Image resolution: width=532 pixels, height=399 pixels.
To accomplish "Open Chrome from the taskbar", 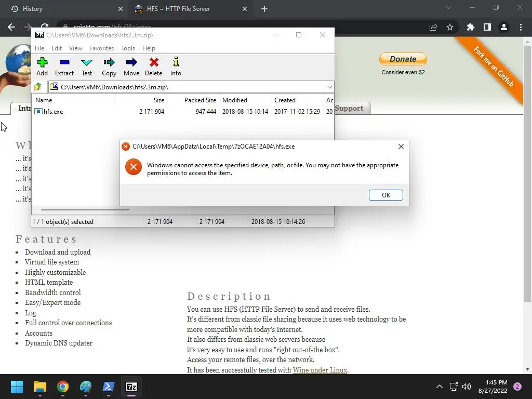I will point(63,387).
